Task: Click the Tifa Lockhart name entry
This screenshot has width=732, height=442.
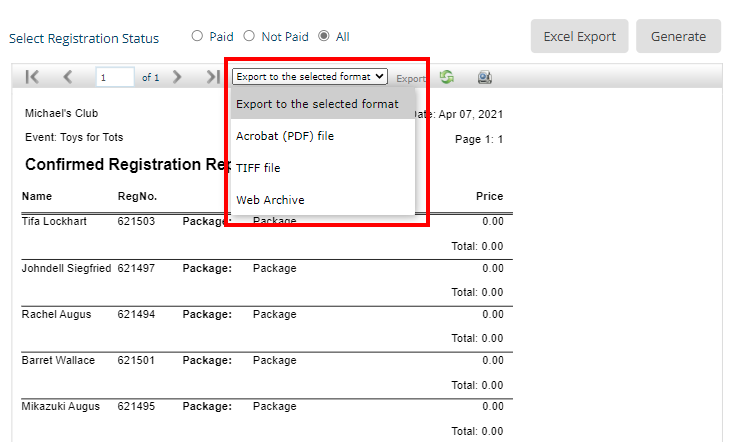Action: tap(54, 221)
